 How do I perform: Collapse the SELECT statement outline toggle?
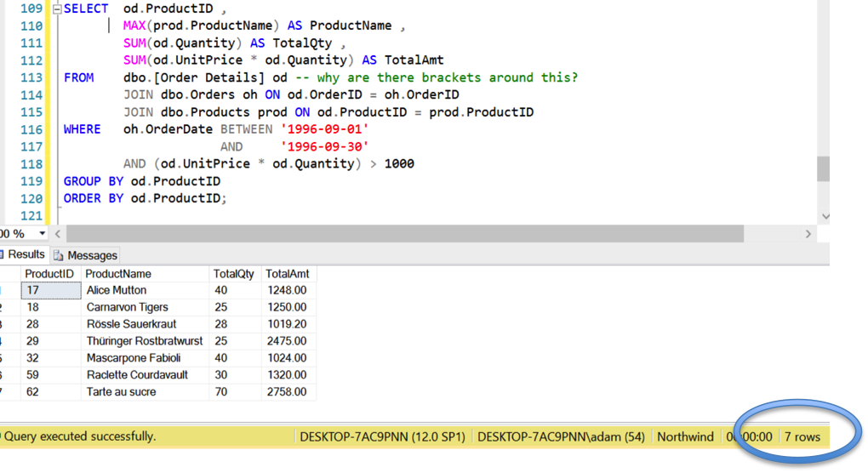(x=57, y=9)
